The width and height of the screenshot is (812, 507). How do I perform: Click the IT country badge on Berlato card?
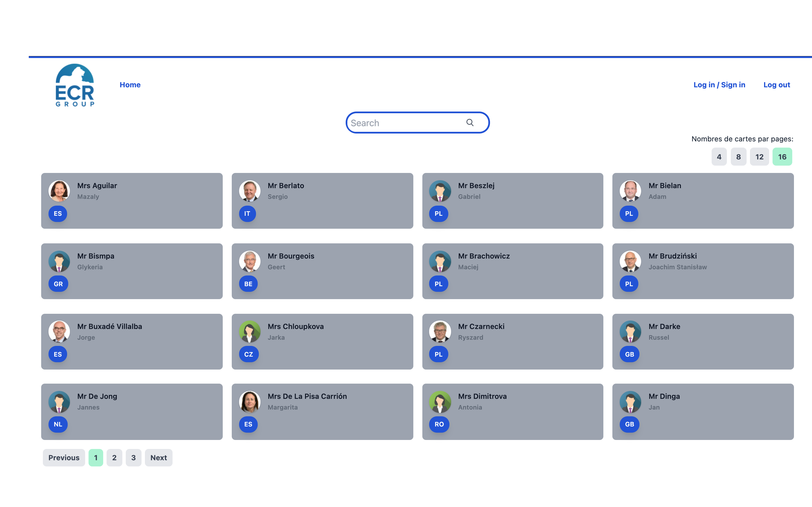pyautogui.click(x=247, y=214)
